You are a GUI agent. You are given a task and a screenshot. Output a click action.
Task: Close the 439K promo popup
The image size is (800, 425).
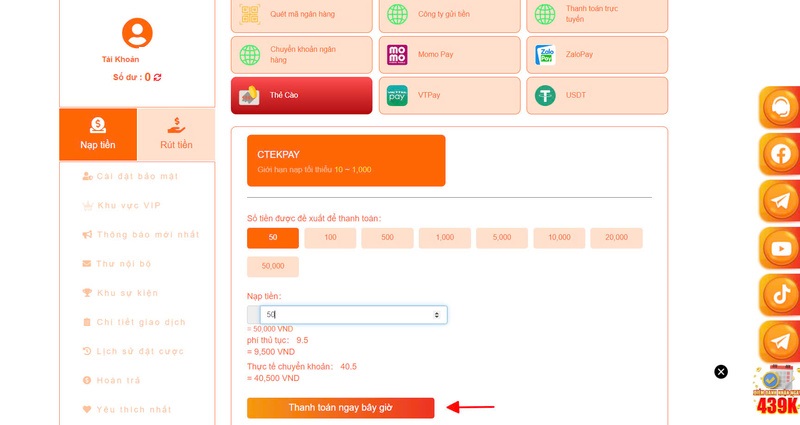tap(721, 372)
